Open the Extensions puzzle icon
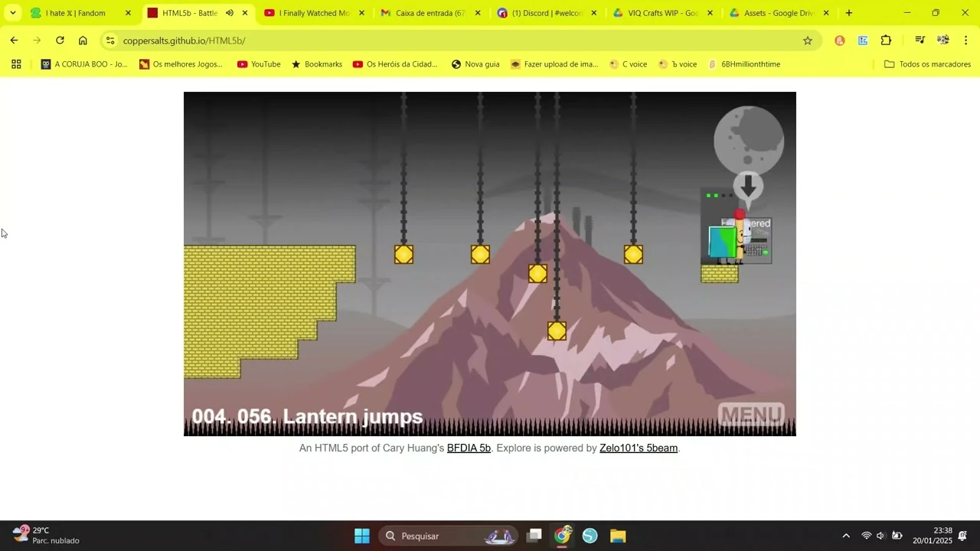Image resolution: width=980 pixels, height=551 pixels. 886,41
